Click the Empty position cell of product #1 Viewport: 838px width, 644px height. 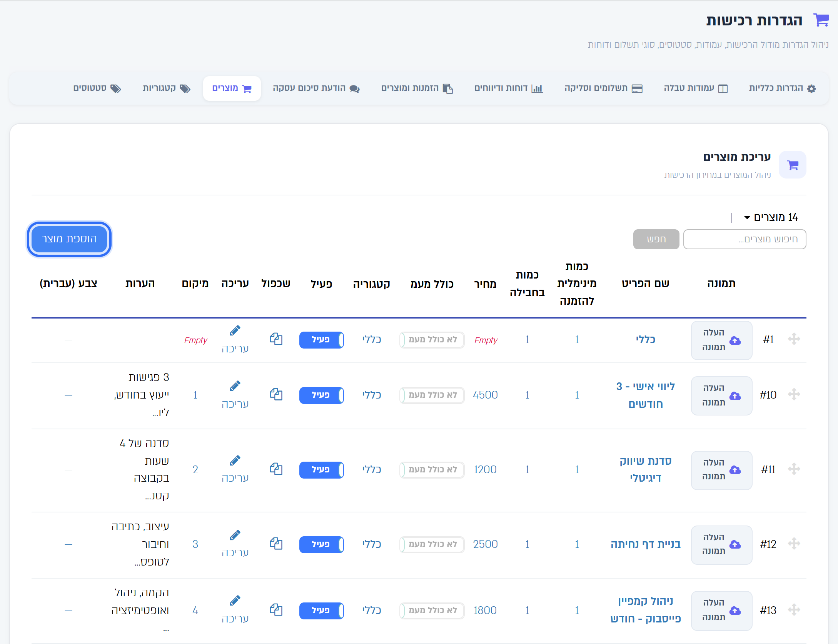195,340
